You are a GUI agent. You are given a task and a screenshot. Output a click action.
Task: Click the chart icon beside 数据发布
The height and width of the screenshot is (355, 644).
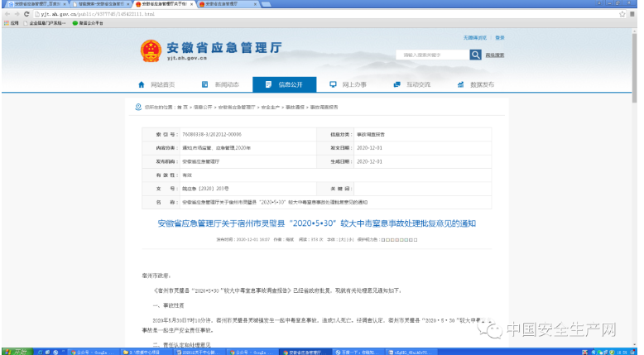point(461,85)
